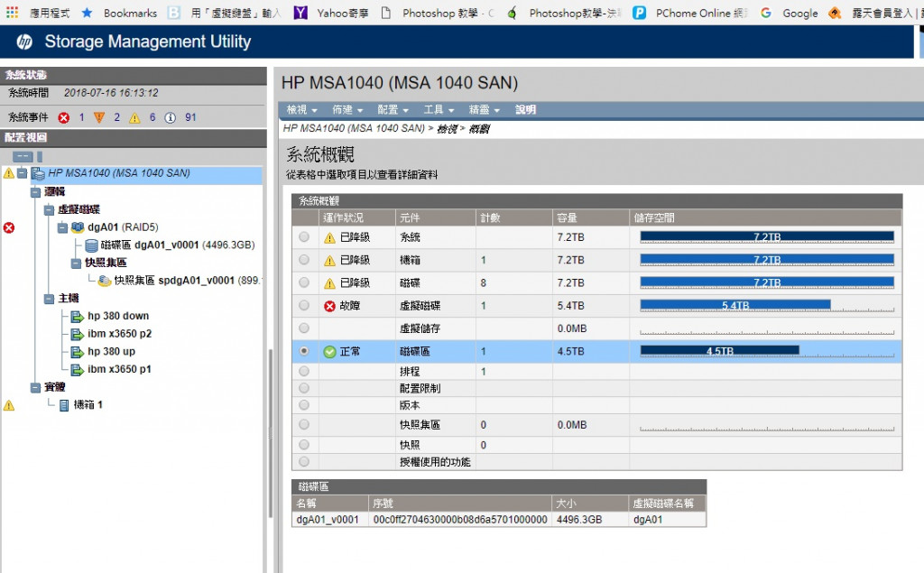The image size is (924, 573).
Task: Click the HP MSA1040 system icon in tree
Action: (x=38, y=173)
